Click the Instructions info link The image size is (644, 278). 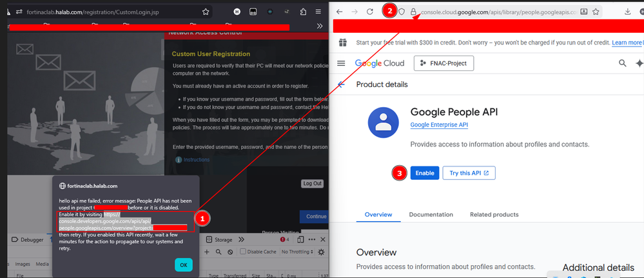[x=197, y=159]
